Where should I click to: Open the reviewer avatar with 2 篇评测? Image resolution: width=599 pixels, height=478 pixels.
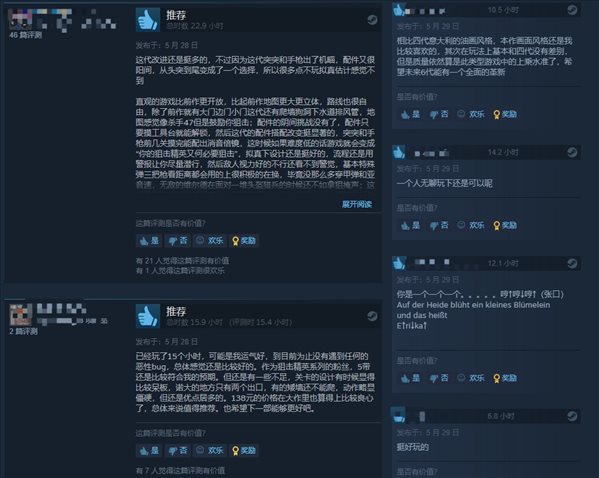coord(21,315)
